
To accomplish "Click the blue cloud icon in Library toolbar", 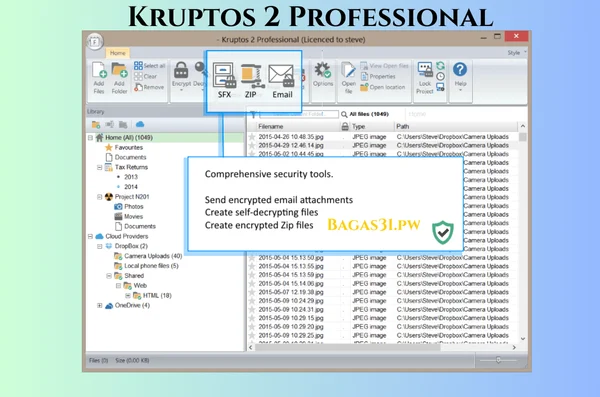I will [x=140, y=124].
